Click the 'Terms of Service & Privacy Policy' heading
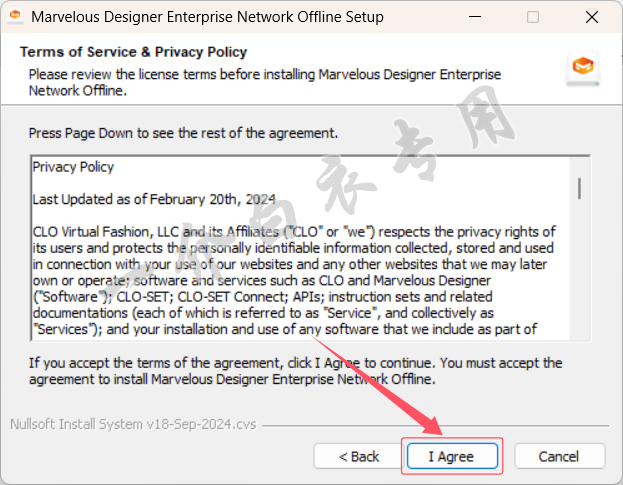The height and width of the screenshot is (485, 623). click(x=134, y=52)
